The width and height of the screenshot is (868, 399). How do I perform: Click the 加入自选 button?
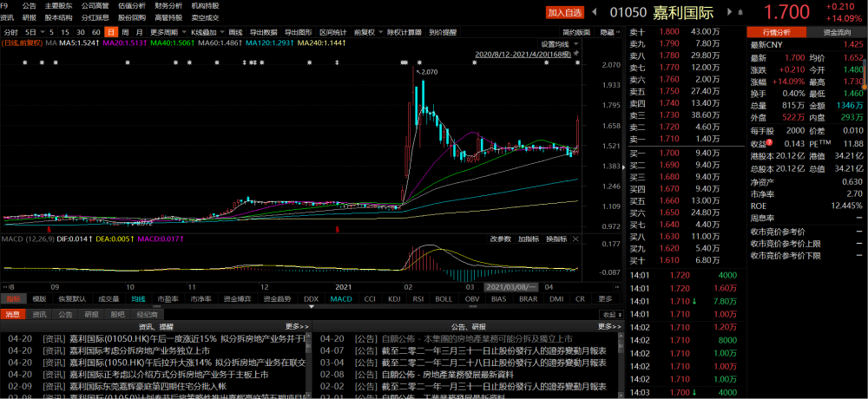point(565,12)
